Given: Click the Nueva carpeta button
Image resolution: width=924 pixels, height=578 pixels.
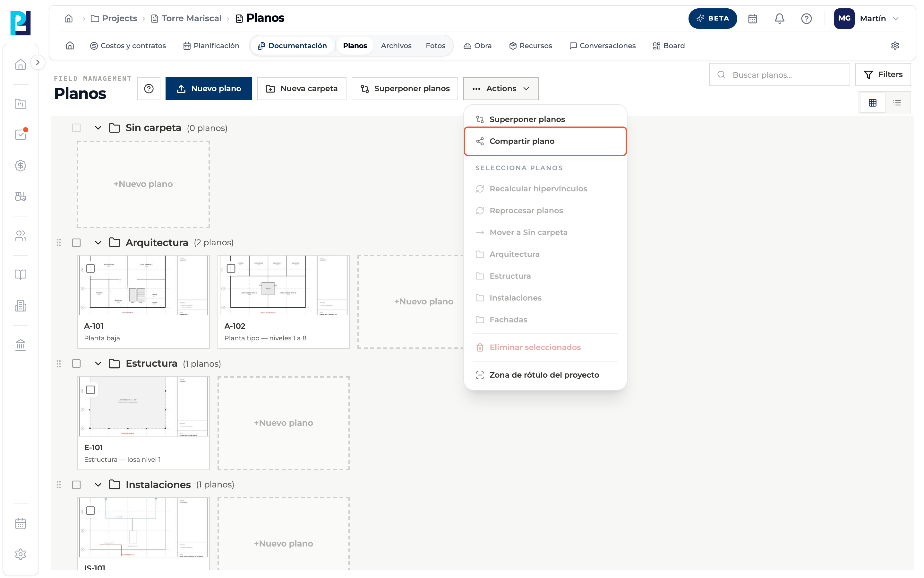Looking at the screenshot, I should [x=302, y=89].
